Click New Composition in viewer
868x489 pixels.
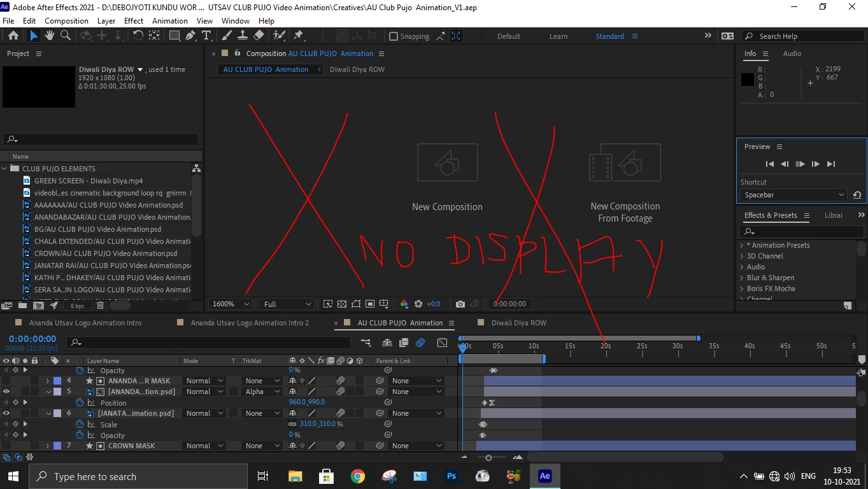pos(447,178)
